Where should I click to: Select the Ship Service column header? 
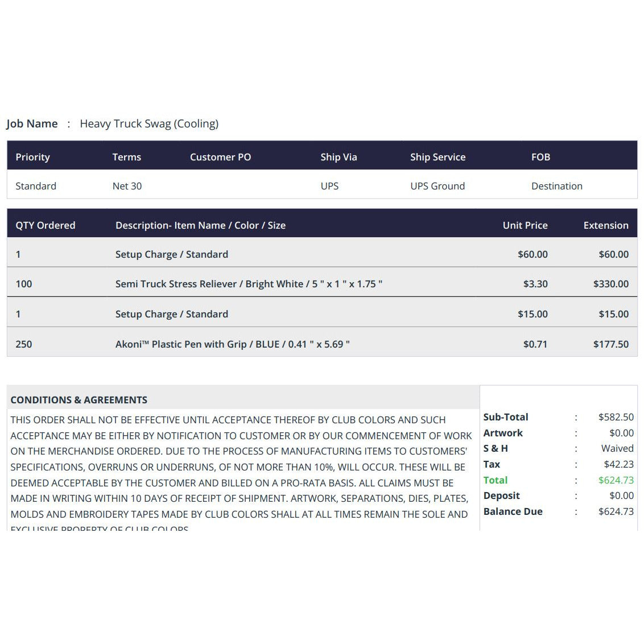click(x=437, y=157)
